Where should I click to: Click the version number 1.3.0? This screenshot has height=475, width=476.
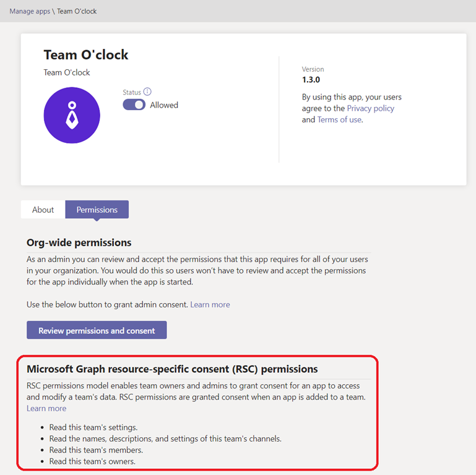click(x=311, y=80)
